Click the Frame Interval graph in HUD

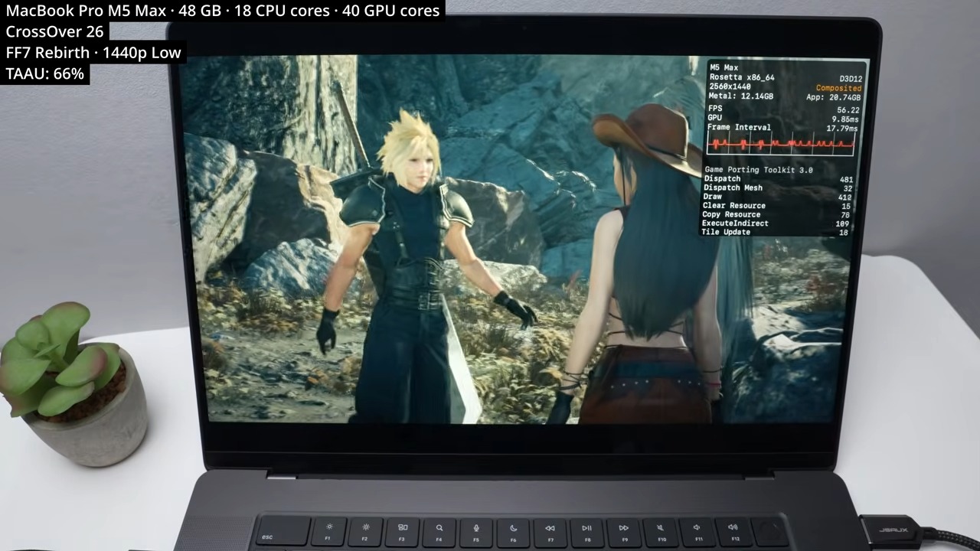coord(782,144)
